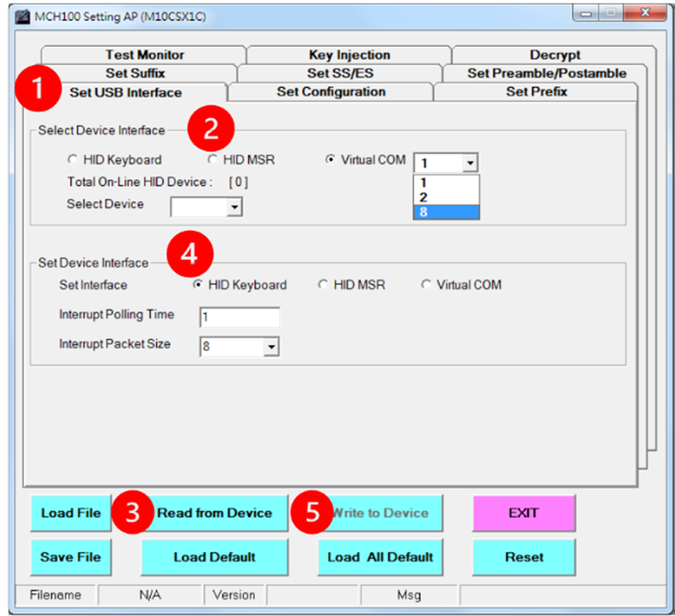Viewport: 675px width, 616px height.
Task: Open the Set Preamble/Postamble tab
Action: click(547, 73)
